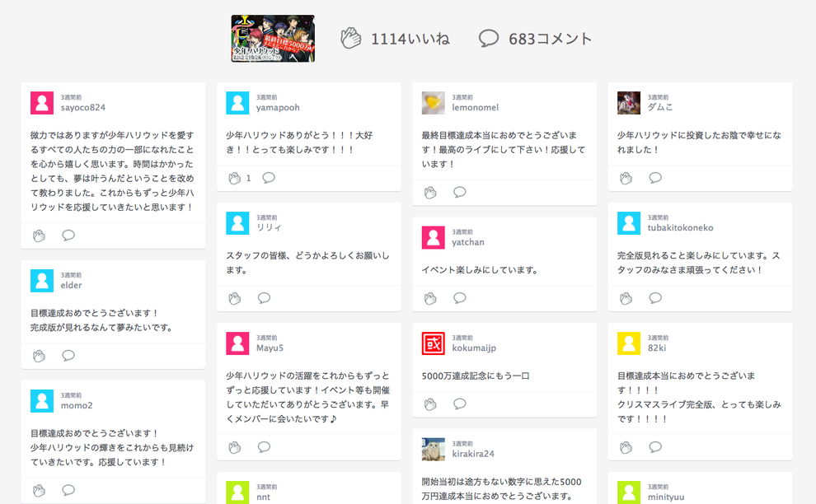Open kirakira24's profile via username
This screenshot has height=504, width=816.
click(x=473, y=454)
